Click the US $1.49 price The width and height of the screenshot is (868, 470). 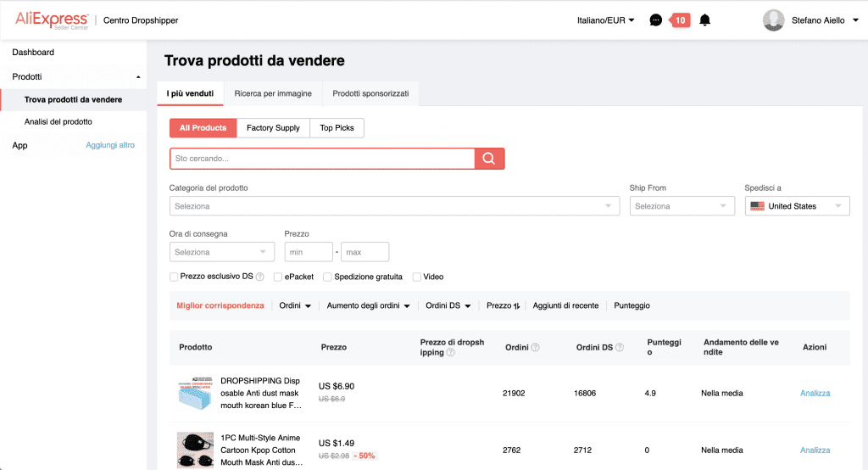[337, 444]
